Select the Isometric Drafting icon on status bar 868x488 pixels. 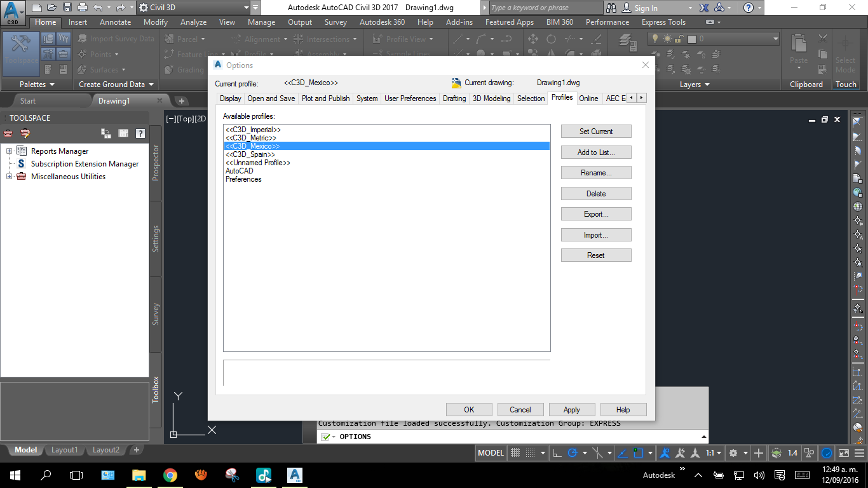click(598, 452)
